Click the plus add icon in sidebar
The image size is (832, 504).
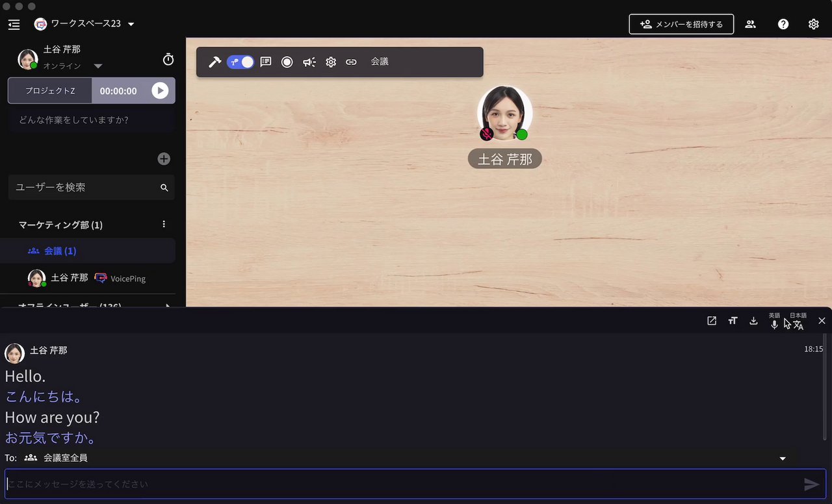click(164, 158)
